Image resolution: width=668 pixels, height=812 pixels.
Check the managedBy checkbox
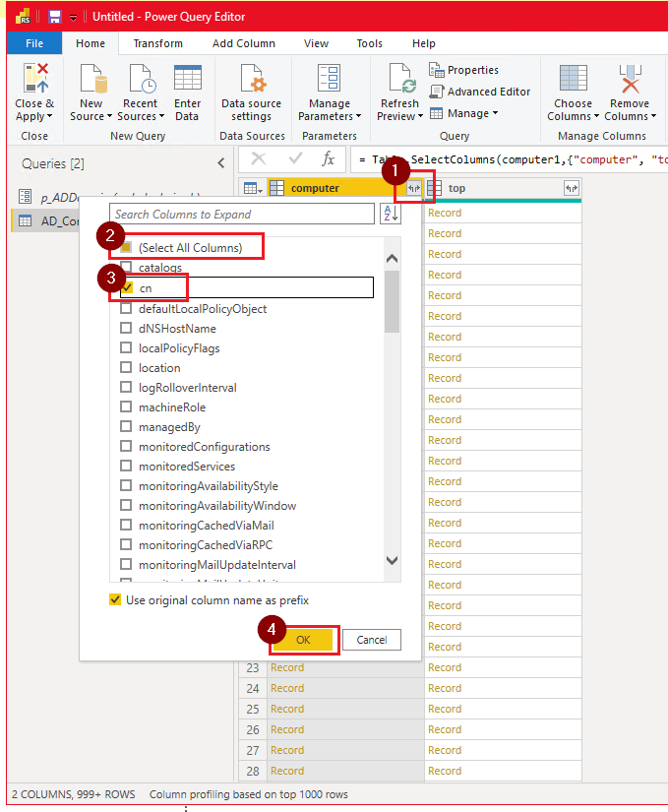(x=126, y=427)
